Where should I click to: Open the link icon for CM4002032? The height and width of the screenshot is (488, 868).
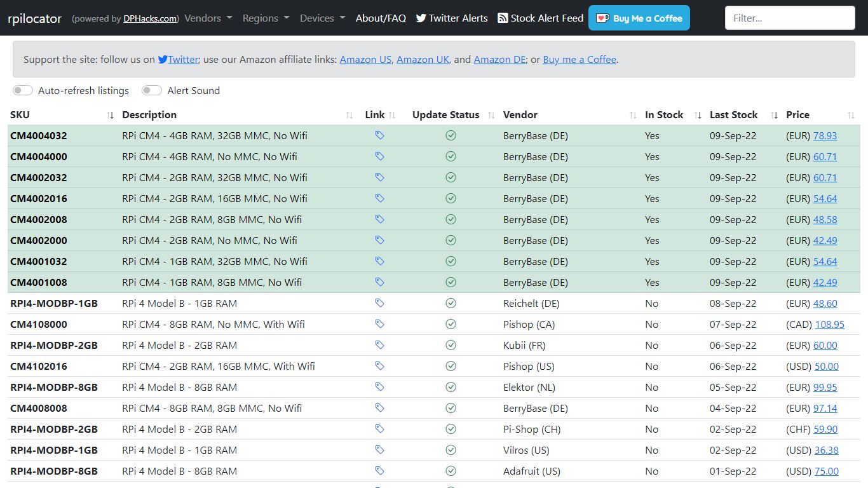coord(379,177)
